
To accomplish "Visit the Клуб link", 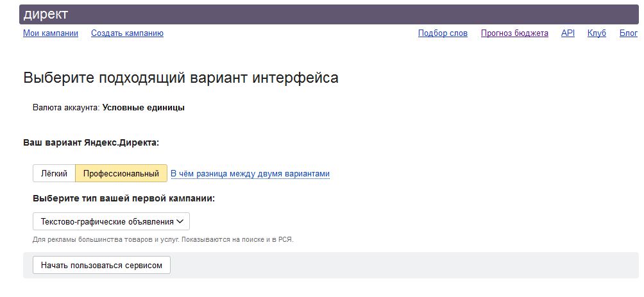I will click(x=597, y=33).
